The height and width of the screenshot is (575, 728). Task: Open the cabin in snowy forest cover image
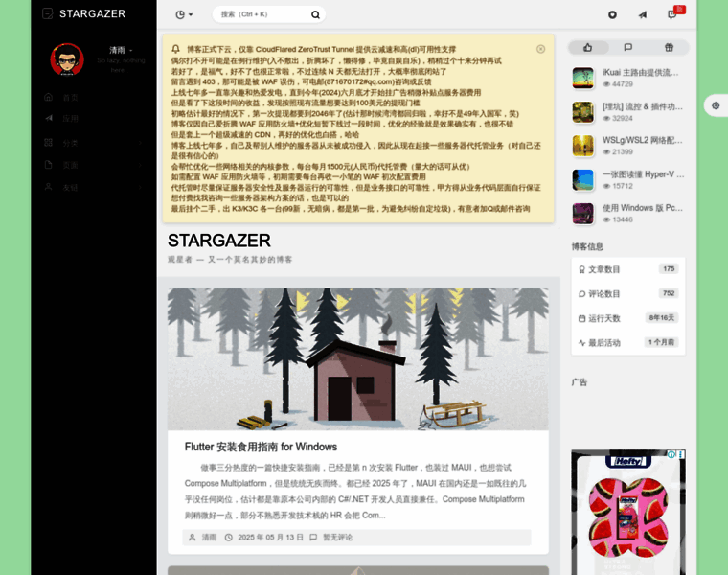[x=357, y=359]
